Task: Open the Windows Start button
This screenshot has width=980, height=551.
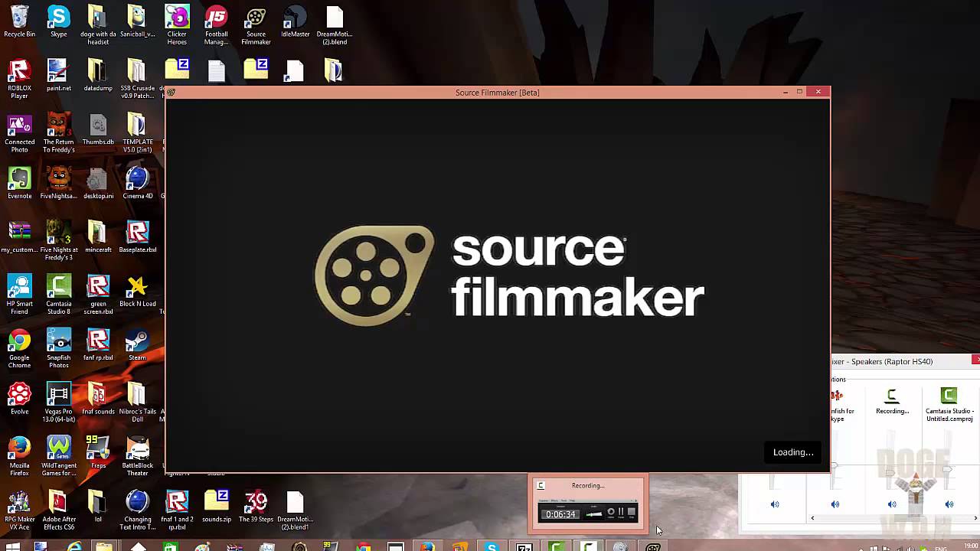Action: click(13, 546)
